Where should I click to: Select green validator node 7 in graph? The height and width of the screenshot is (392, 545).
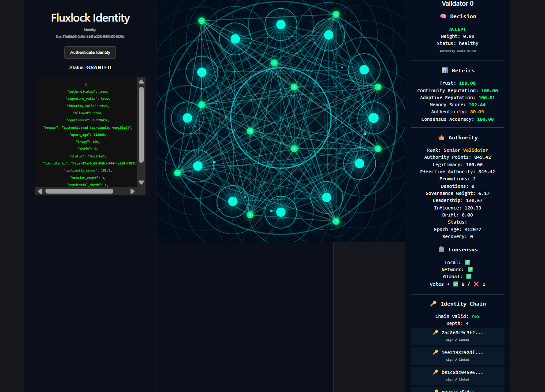click(294, 149)
